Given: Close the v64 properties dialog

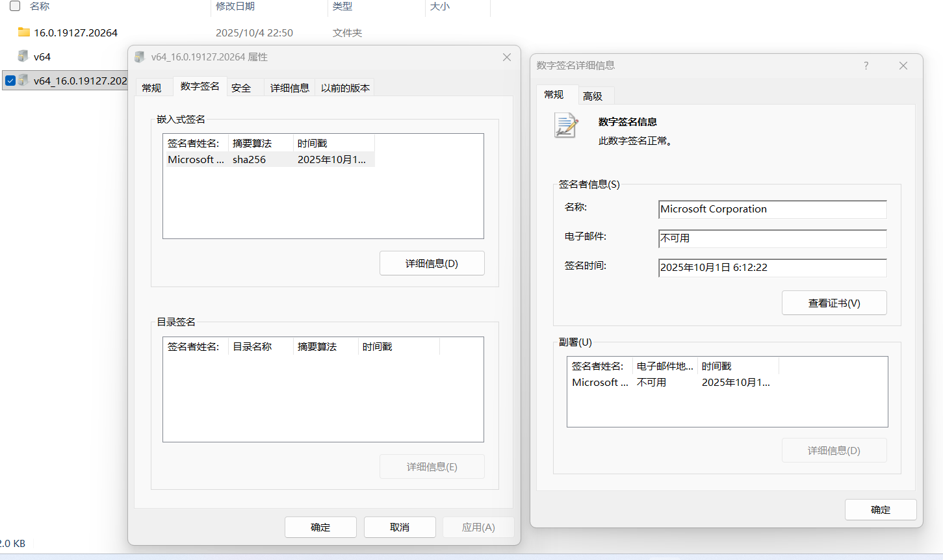Looking at the screenshot, I should pos(506,57).
